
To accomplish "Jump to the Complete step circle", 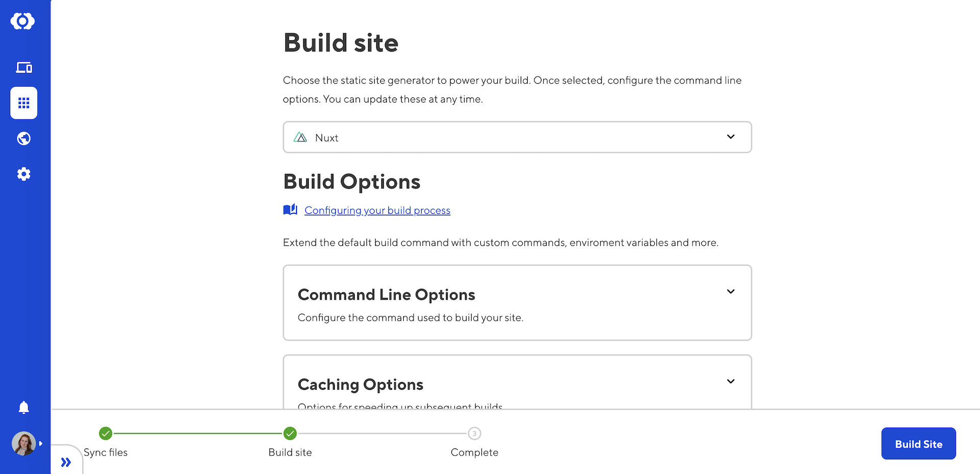I will coord(474,434).
